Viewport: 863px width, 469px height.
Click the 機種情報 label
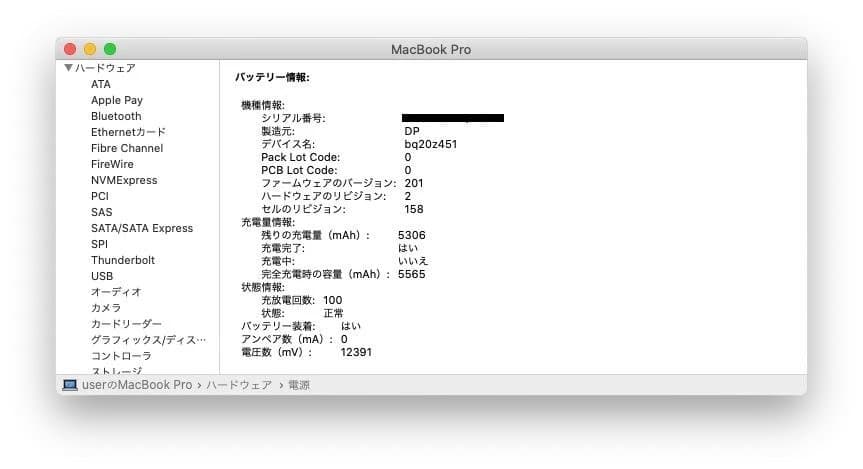pos(263,105)
